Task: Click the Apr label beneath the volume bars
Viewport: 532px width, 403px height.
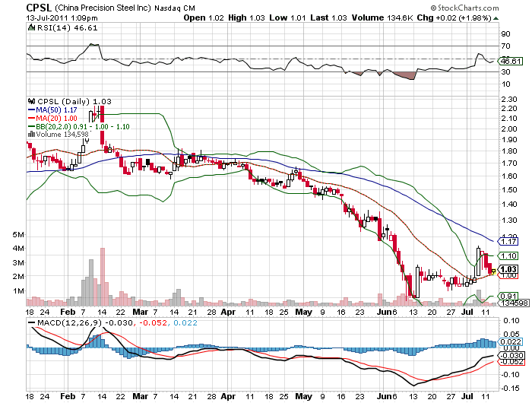Action: pos(228,312)
